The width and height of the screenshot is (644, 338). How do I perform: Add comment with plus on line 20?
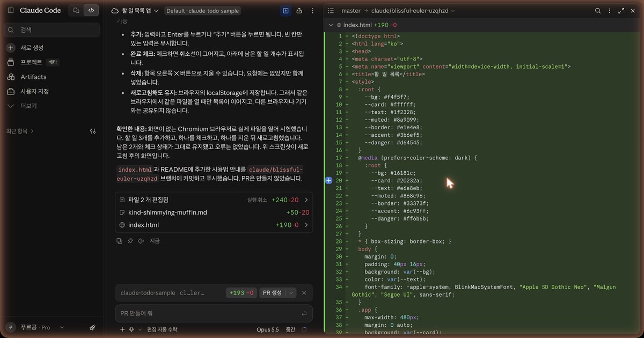329,181
